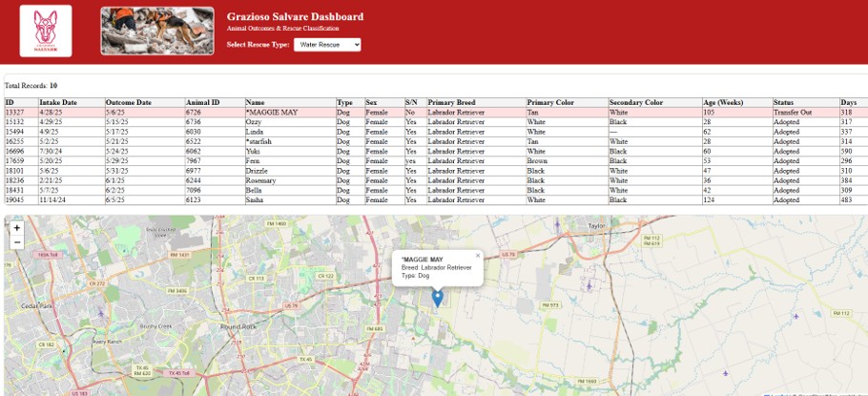
Task: Close the MAGGIE MAY map popup
Action: 478,256
